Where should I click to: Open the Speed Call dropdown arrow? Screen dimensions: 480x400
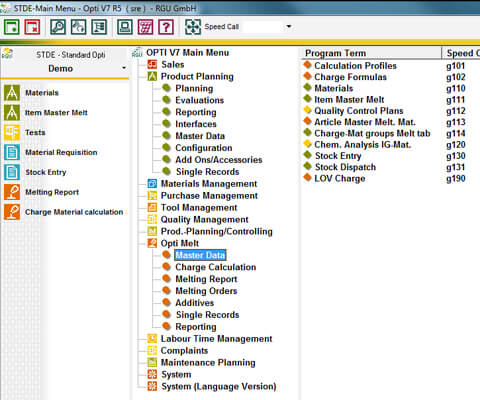pyautogui.click(x=289, y=26)
